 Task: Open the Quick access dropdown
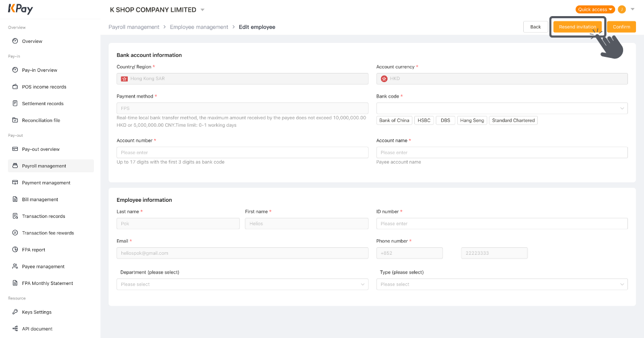595,9
